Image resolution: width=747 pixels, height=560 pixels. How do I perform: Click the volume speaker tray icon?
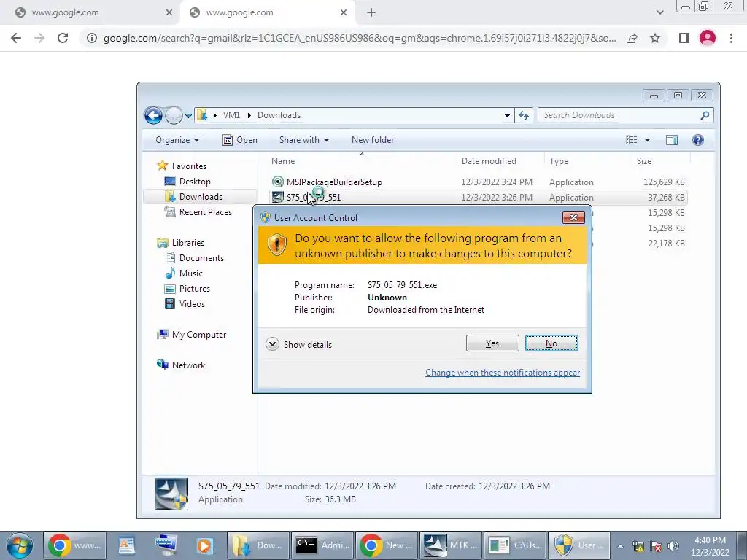click(673, 546)
